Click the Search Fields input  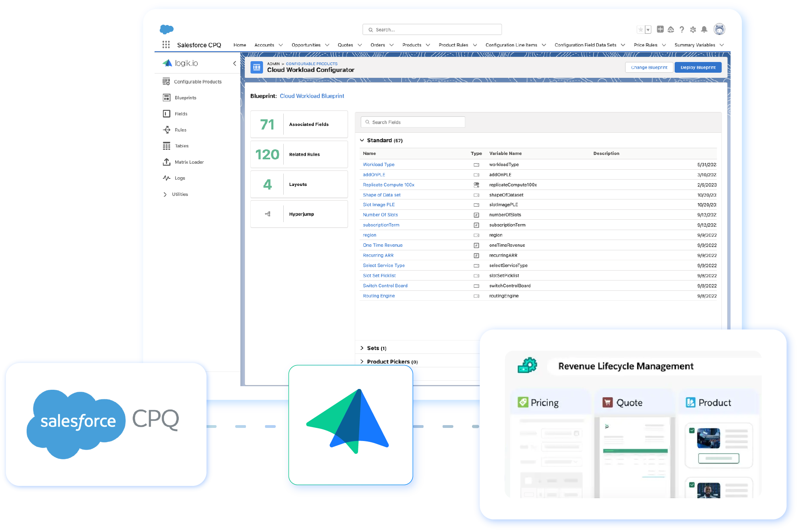click(413, 122)
